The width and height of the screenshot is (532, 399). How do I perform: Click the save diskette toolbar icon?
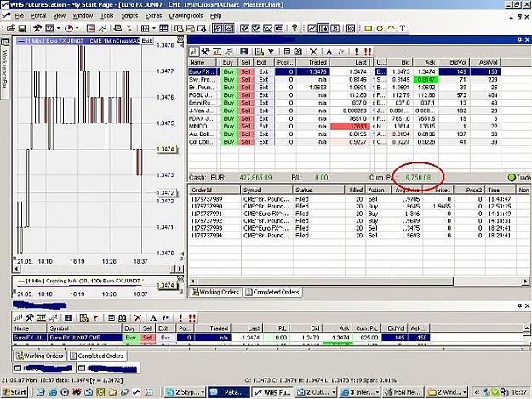point(22,28)
